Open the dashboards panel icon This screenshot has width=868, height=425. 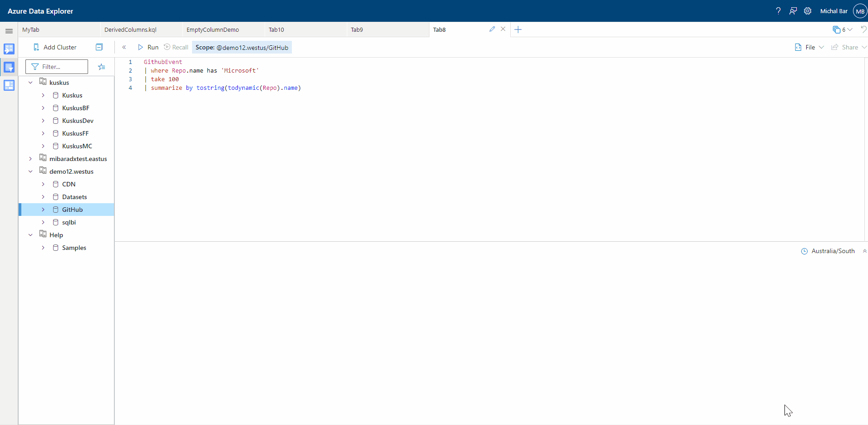pos(9,85)
